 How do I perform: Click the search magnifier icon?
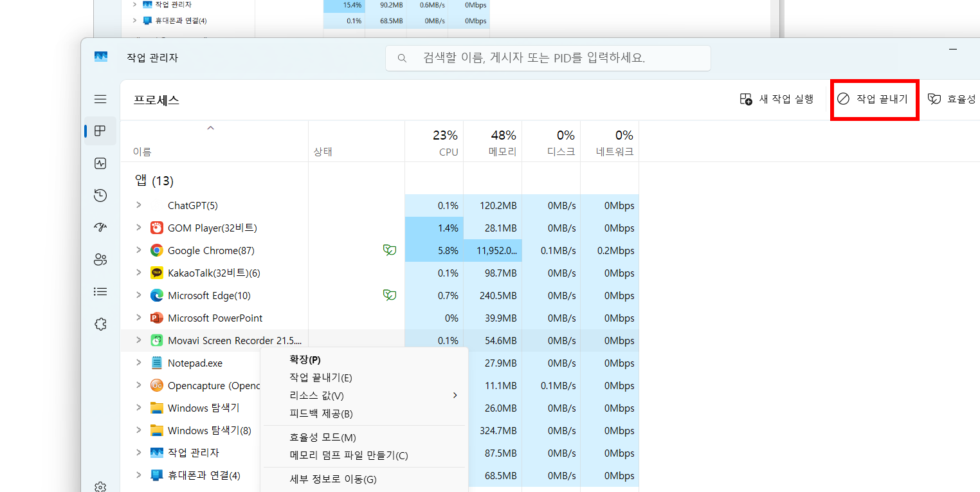point(403,58)
